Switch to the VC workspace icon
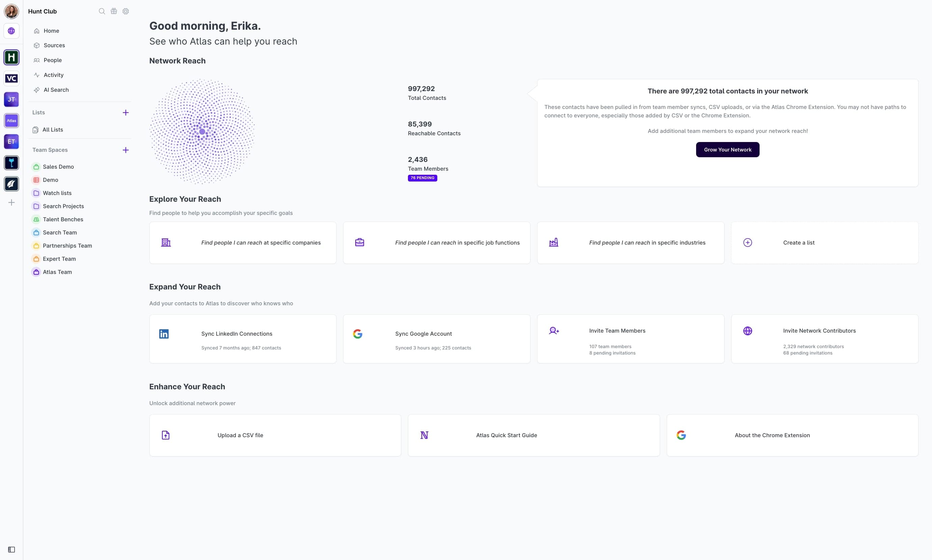Screen dimensions: 932x560 click(x=11, y=79)
